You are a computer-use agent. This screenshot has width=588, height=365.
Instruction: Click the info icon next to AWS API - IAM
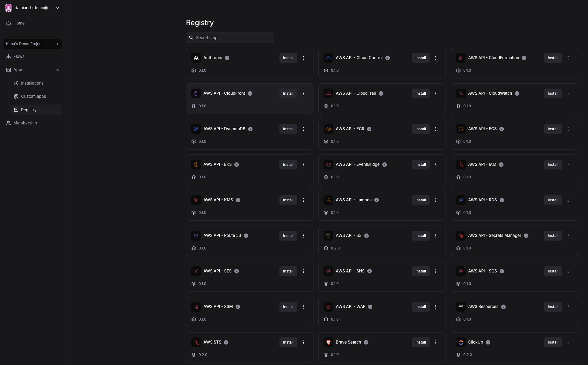501,165
